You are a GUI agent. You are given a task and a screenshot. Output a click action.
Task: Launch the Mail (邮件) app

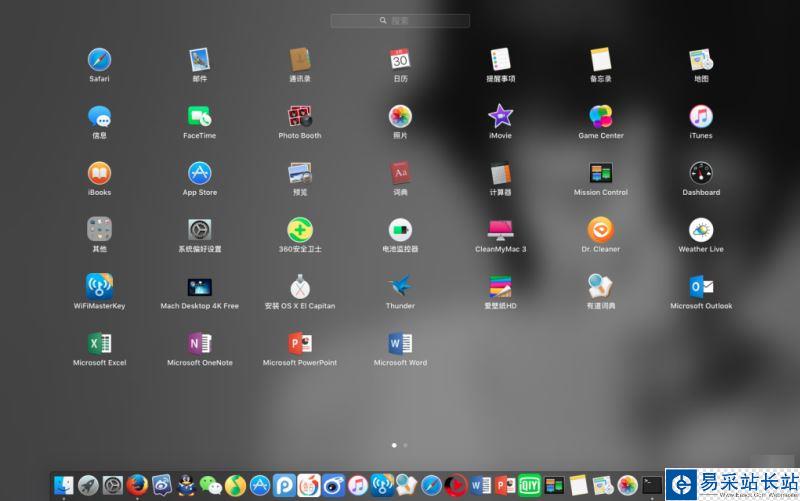[199, 60]
